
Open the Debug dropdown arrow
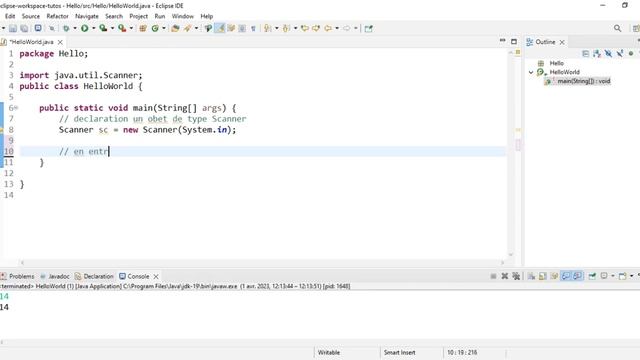click(x=75, y=28)
